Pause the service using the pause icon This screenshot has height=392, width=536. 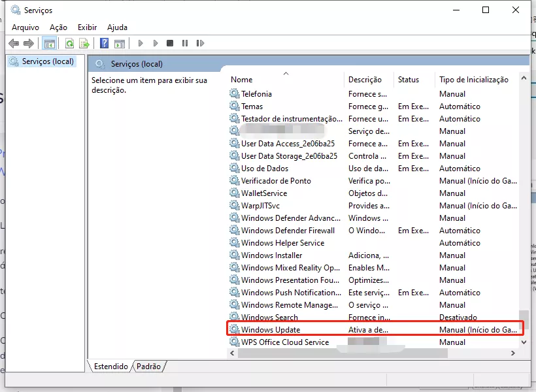185,43
